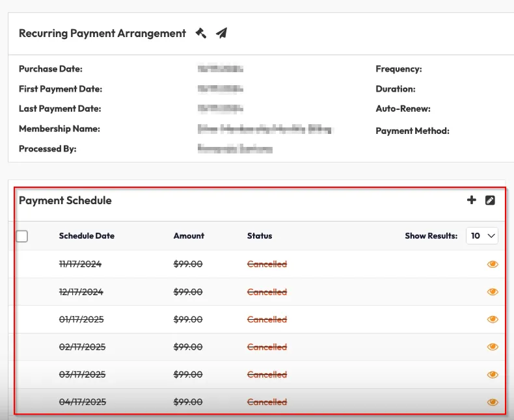Check the select-all checkbox in table header

22,236
